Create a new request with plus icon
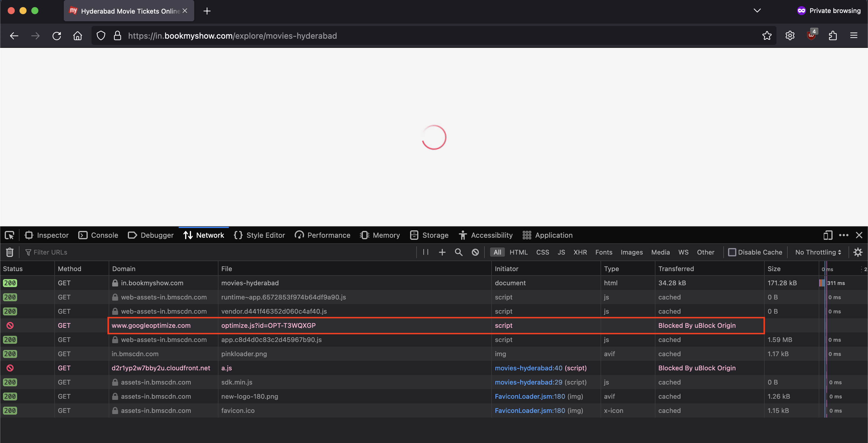Viewport: 868px width, 443px height. click(442, 252)
